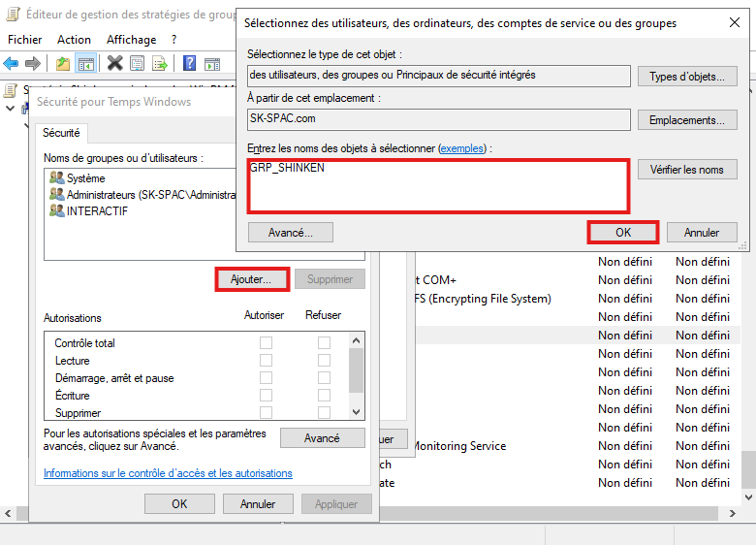This screenshot has width=756, height=545.
Task: Check Autoriser for Contrôle total
Action: [x=266, y=343]
